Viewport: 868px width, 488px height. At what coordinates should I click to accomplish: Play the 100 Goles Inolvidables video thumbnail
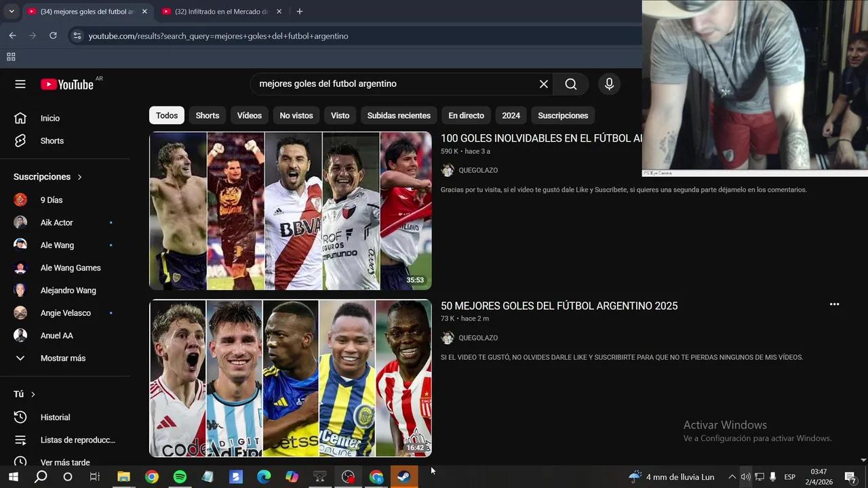point(290,211)
